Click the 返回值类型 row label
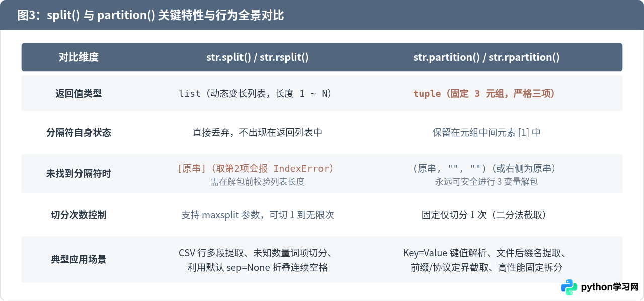The image size is (644, 301). (x=78, y=93)
